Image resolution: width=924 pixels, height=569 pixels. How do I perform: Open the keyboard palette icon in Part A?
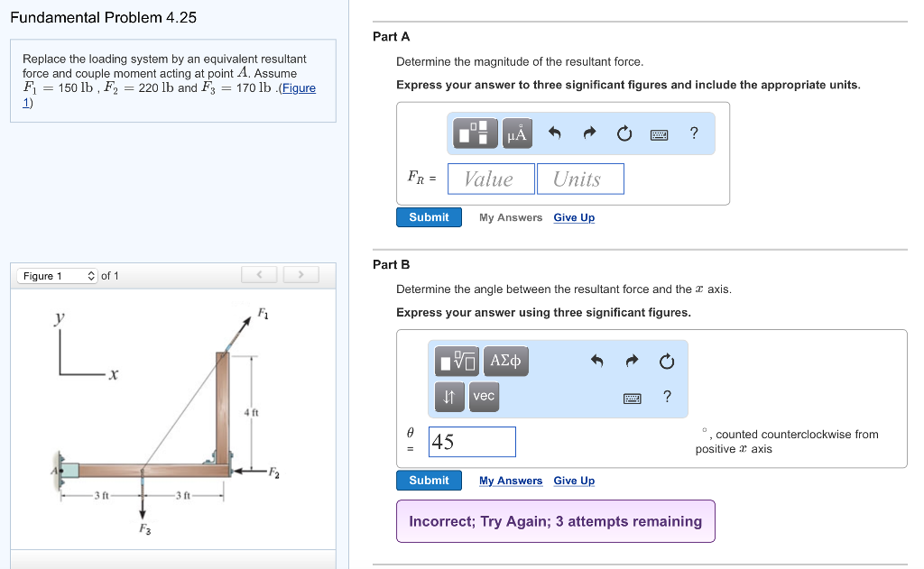pos(657,133)
